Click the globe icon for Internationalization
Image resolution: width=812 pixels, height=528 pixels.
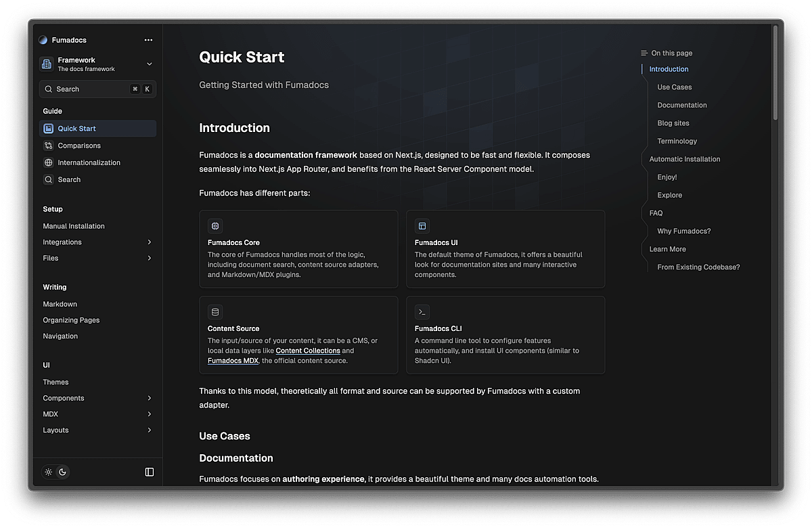[49, 162]
